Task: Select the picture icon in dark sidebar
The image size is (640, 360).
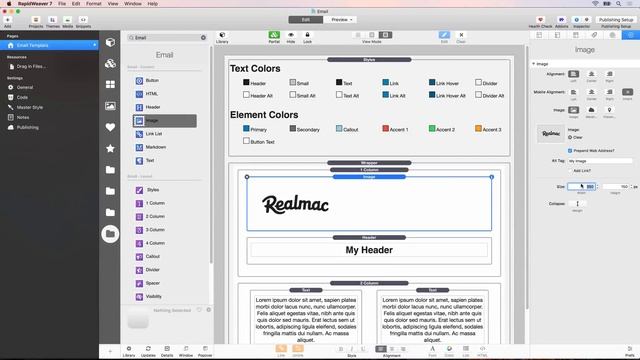Action: click(110, 106)
